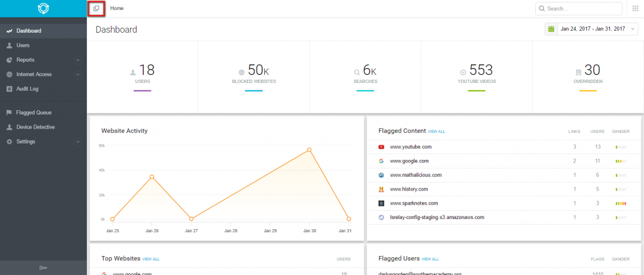Open the Device Detective menu item
Image resolution: width=644 pixels, height=275 pixels.
click(43, 127)
